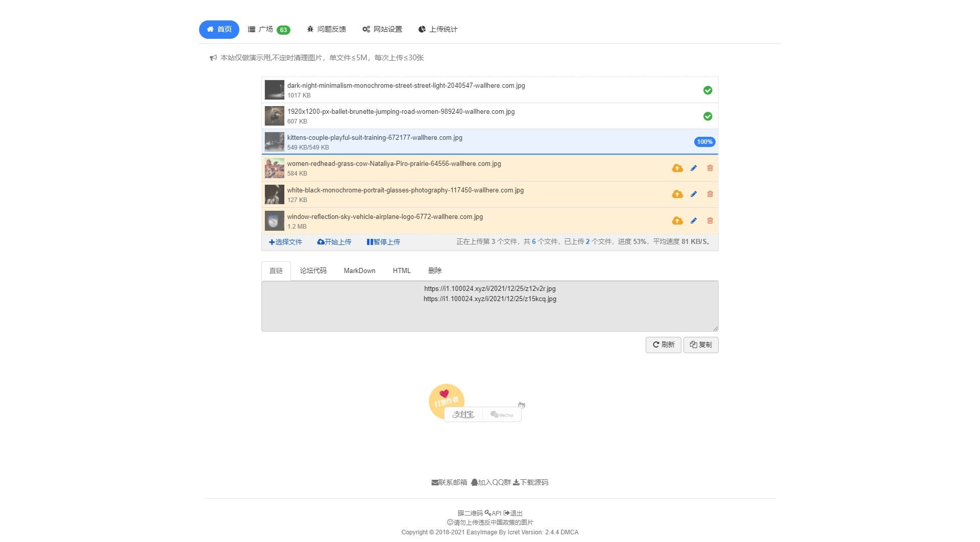Open the API link in footer
The height and width of the screenshot is (542, 980).
(x=493, y=513)
